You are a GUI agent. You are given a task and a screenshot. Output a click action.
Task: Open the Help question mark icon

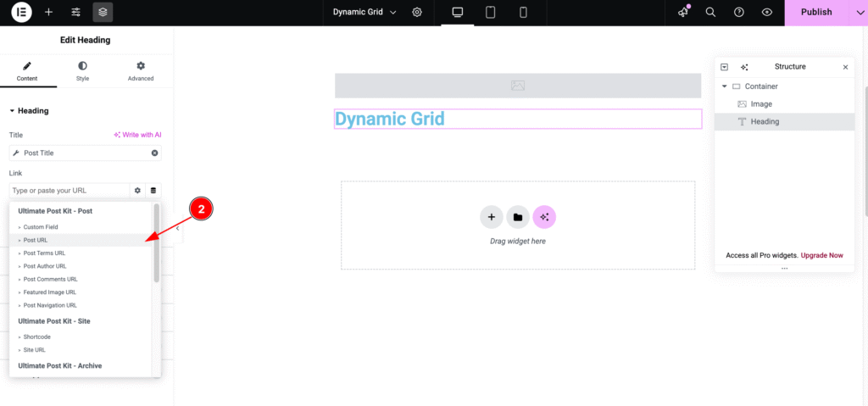coord(739,12)
